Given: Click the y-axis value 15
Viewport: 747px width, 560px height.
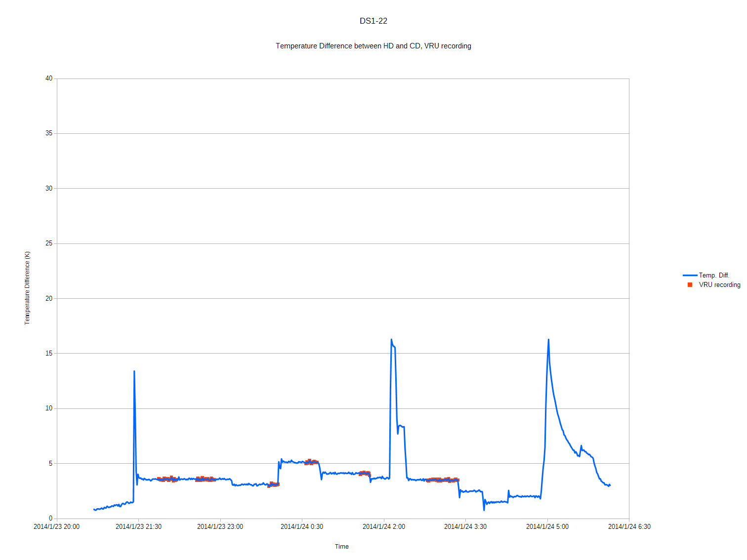Looking at the screenshot, I should pyautogui.click(x=49, y=354).
